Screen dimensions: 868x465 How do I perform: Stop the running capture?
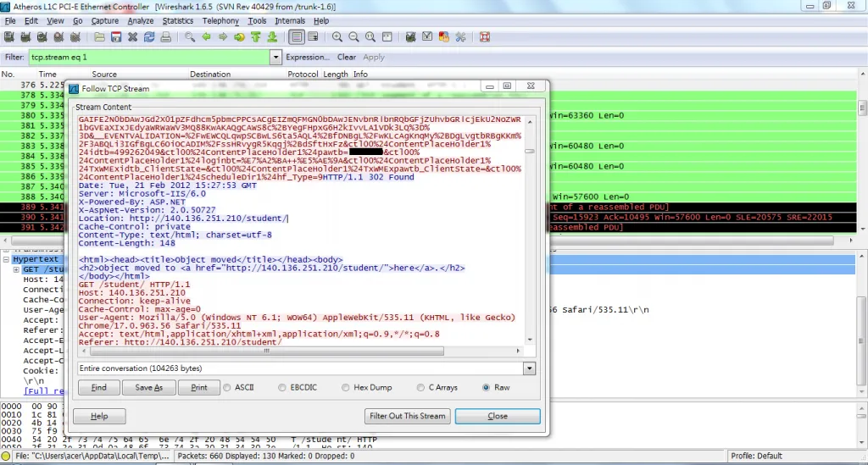[58, 37]
